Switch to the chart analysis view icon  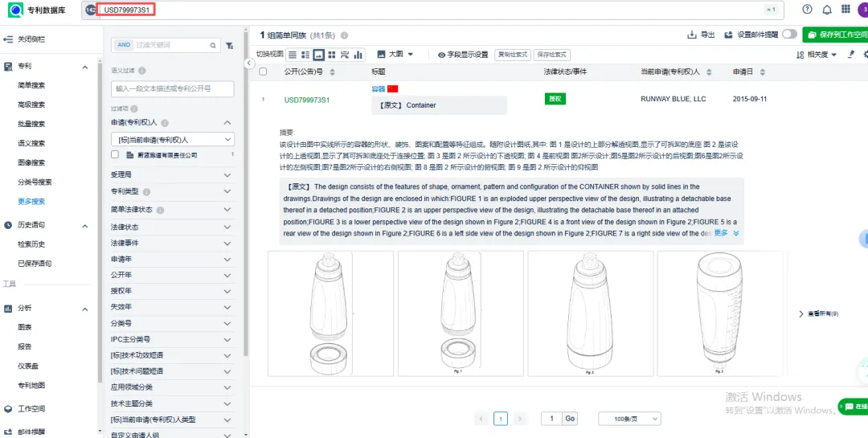(358, 55)
